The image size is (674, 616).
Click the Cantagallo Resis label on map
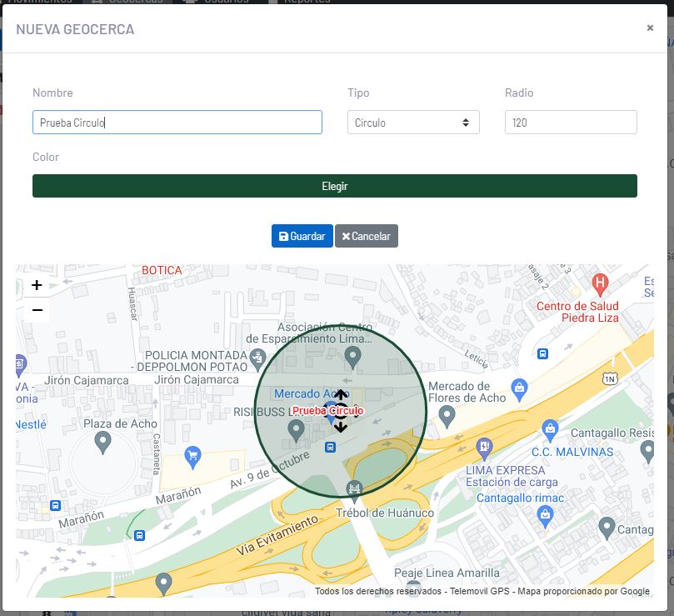[612, 433]
